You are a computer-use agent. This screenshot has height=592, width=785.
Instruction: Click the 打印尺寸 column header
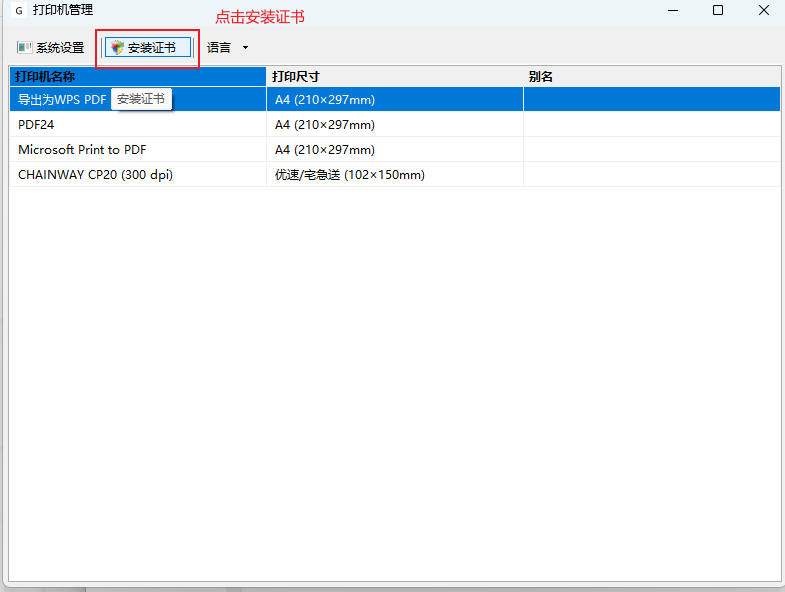tap(395, 77)
